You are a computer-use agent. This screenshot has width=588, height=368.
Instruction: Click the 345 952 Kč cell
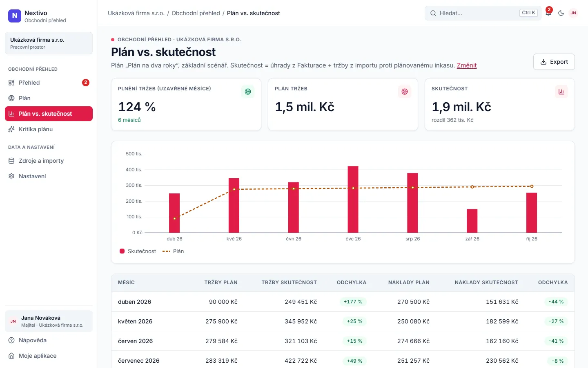tap(301, 321)
